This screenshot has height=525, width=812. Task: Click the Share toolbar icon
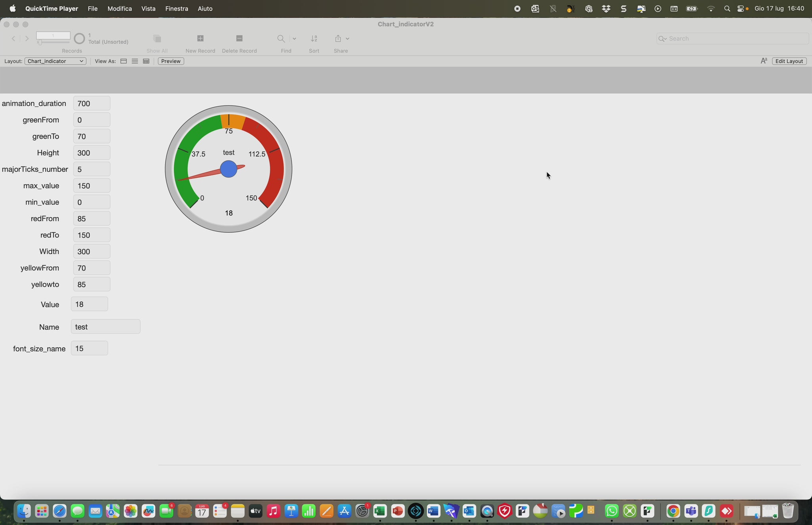[x=338, y=38]
